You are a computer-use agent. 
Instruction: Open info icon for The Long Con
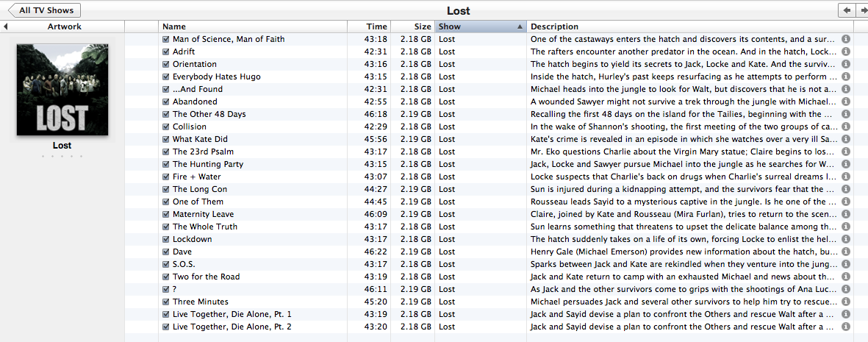click(845, 189)
